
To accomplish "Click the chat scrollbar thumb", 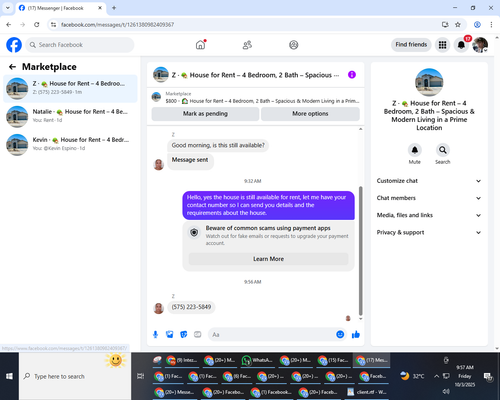I will [x=360, y=251].
